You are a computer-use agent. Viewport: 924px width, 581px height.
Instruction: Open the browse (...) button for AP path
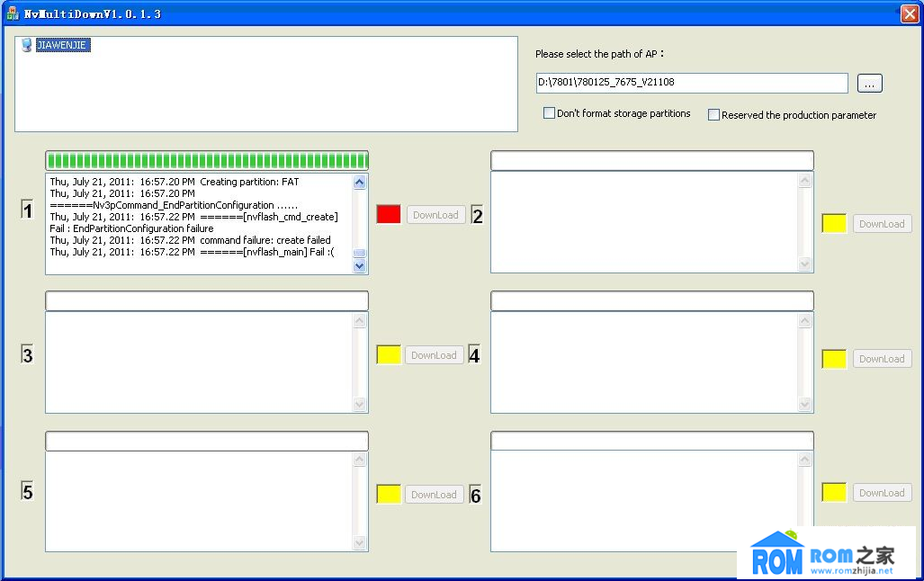coord(869,83)
